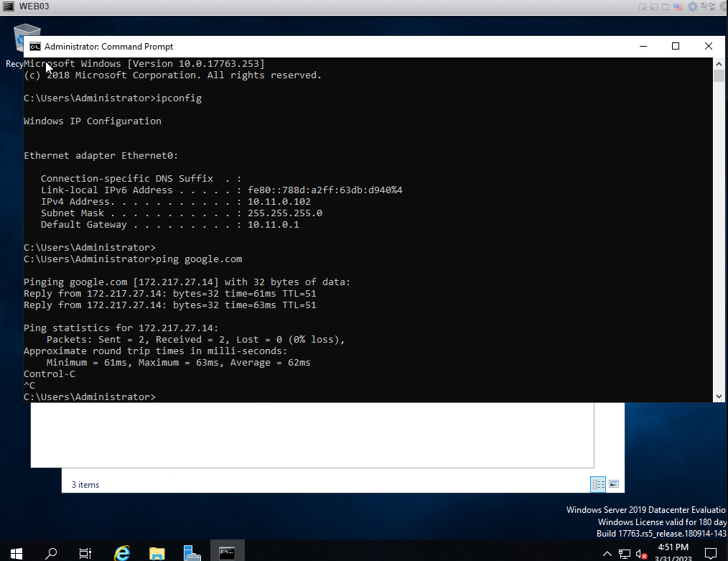728x561 pixels.
Task: Click 'Windows IP Configuration' line
Action: tap(93, 121)
